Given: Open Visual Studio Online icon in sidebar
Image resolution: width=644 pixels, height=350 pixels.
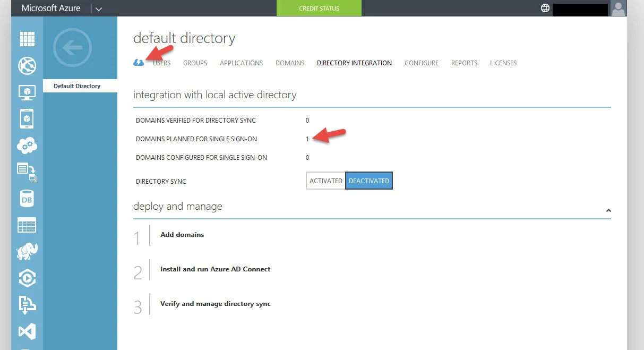Looking at the screenshot, I should pos(27,332).
